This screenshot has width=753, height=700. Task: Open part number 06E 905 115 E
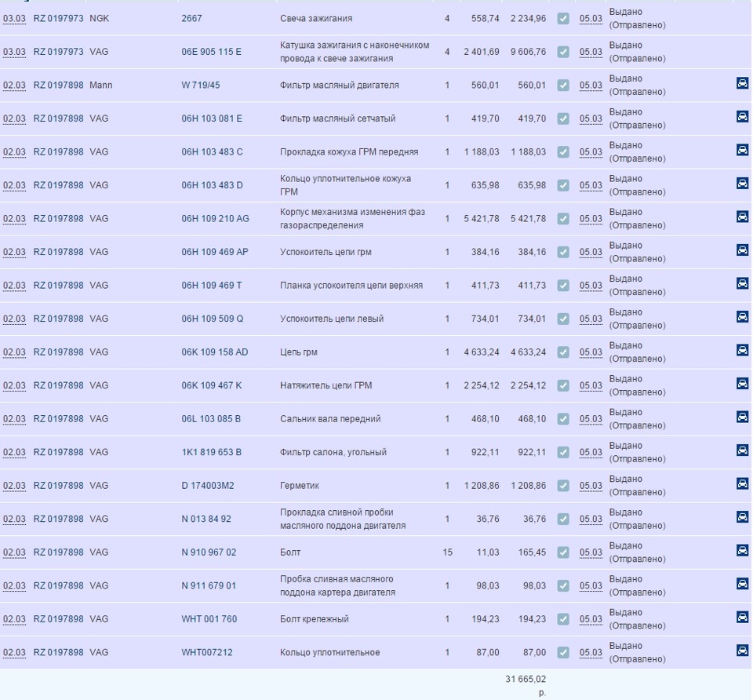point(211,52)
